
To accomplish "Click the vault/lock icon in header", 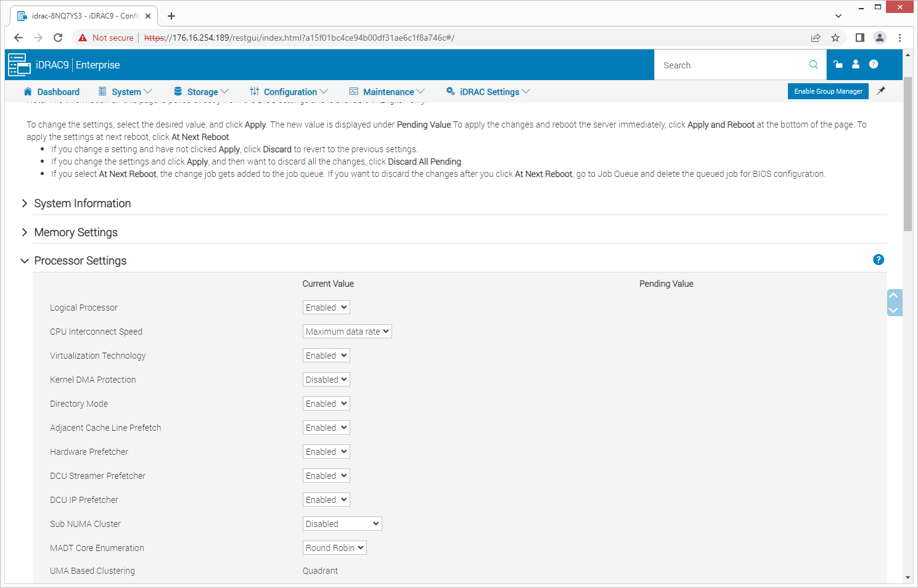I will [x=837, y=64].
